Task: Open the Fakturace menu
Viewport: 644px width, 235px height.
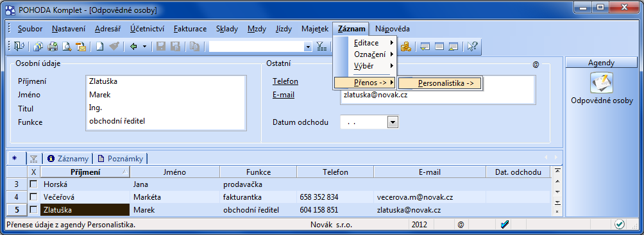Action: pyautogui.click(x=190, y=29)
